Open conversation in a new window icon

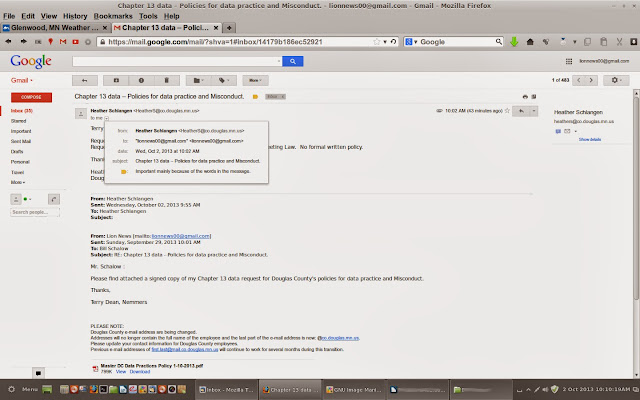click(x=533, y=97)
